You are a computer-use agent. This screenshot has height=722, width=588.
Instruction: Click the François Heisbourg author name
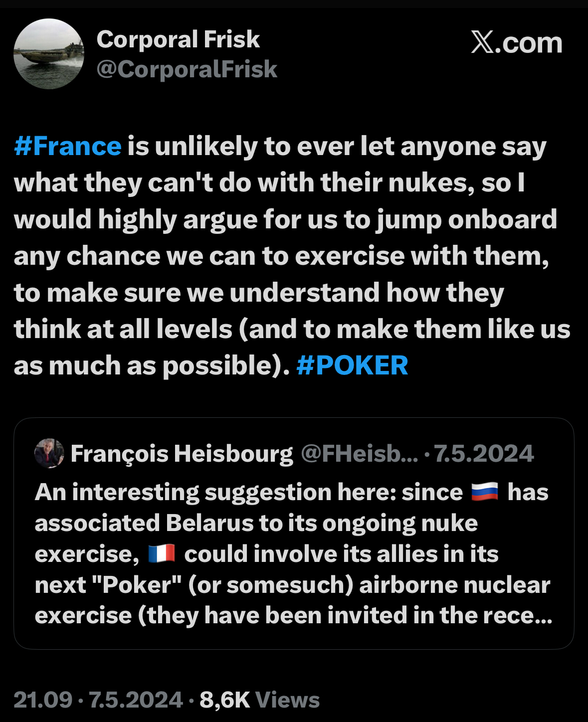pyautogui.click(x=182, y=454)
